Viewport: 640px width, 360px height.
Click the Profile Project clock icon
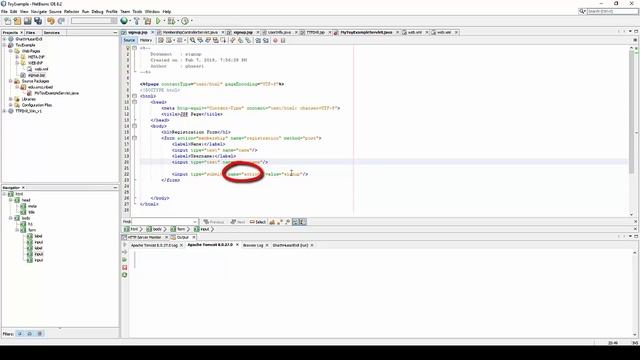coord(185,21)
